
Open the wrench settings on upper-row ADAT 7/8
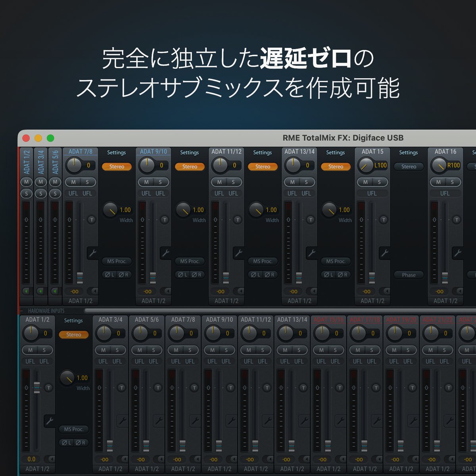93,253
